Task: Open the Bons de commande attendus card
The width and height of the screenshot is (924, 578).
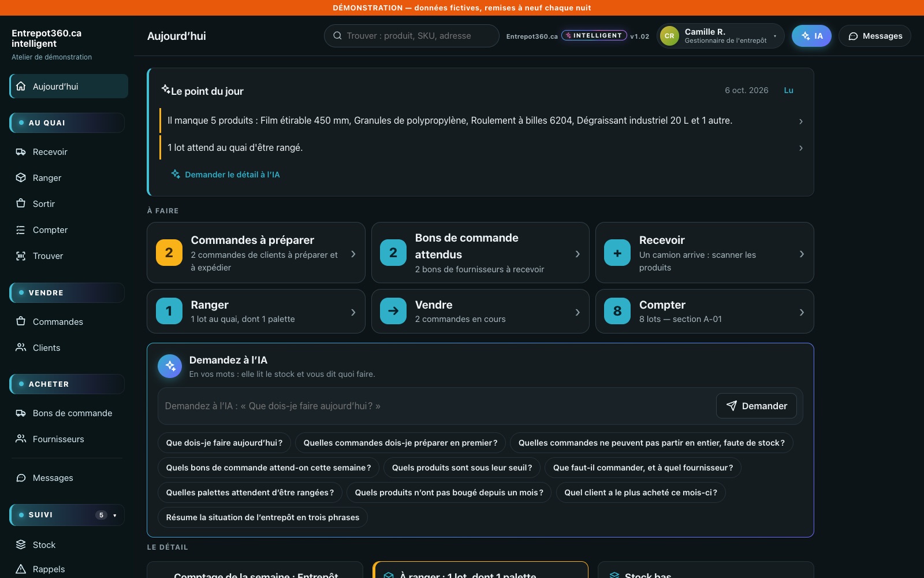Action: [480, 253]
